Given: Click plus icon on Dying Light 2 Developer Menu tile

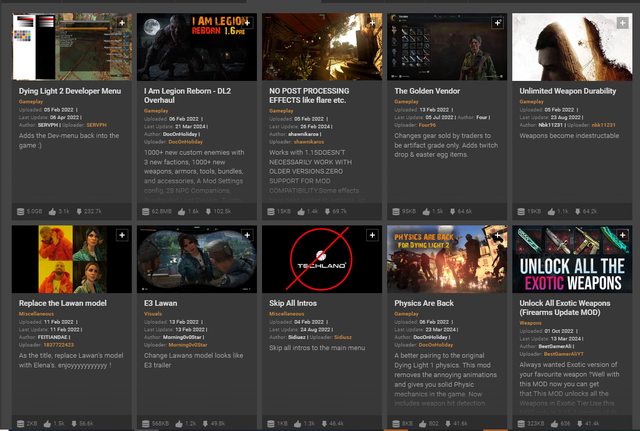Looking at the screenshot, I should (x=121, y=22).
